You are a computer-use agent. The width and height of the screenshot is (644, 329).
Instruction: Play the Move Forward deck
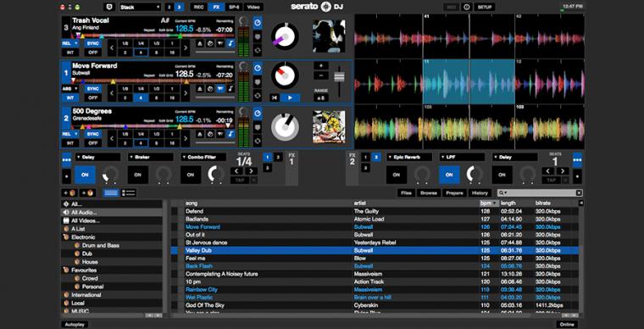[x=290, y=98]
